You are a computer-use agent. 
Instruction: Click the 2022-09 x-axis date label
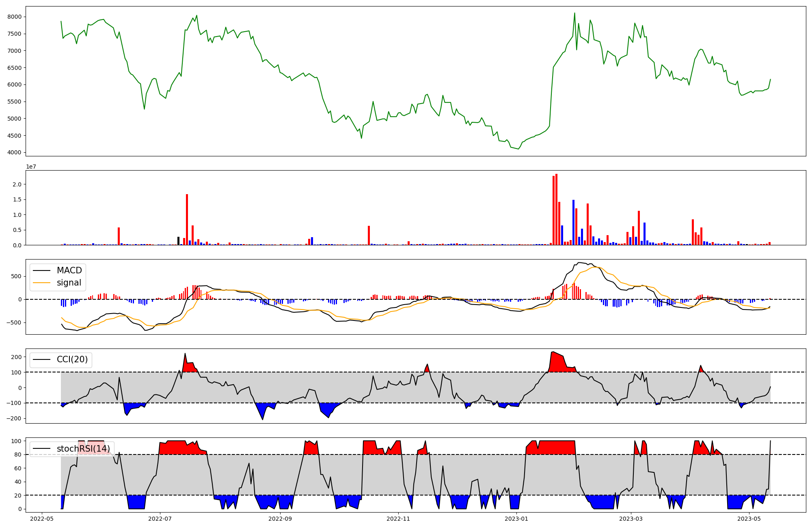[280, 519]
